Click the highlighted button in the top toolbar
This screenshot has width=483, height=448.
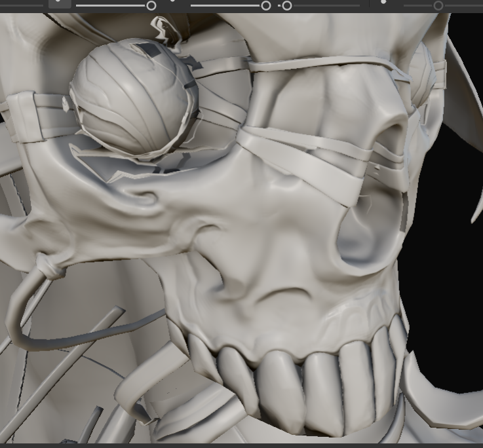[59, 3]
